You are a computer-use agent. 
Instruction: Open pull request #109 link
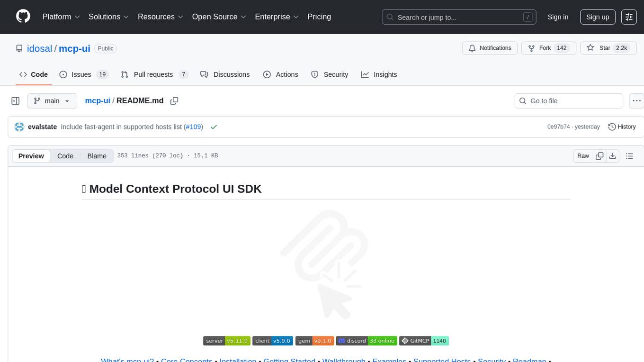pyautogui.click(x=193, y=127)
